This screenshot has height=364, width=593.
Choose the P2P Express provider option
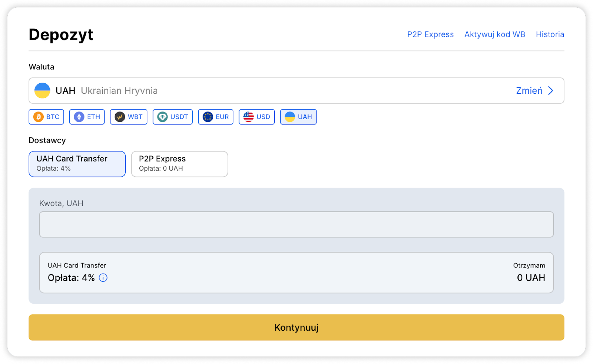179,164
